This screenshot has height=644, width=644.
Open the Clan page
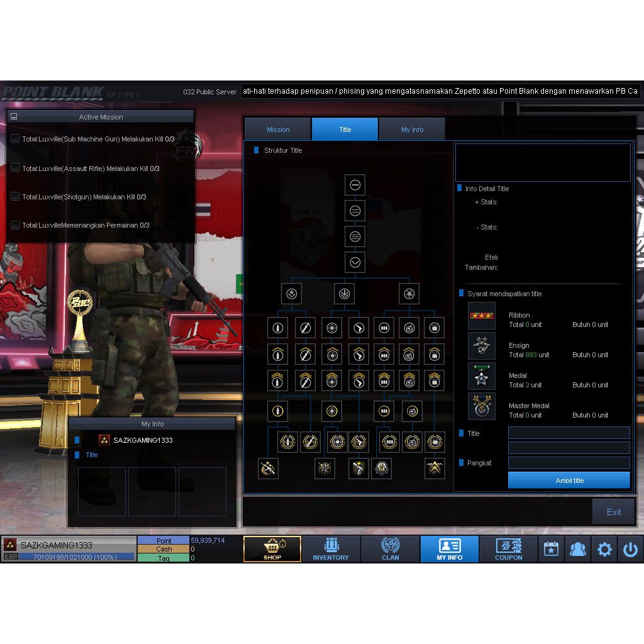pos(390,548)
